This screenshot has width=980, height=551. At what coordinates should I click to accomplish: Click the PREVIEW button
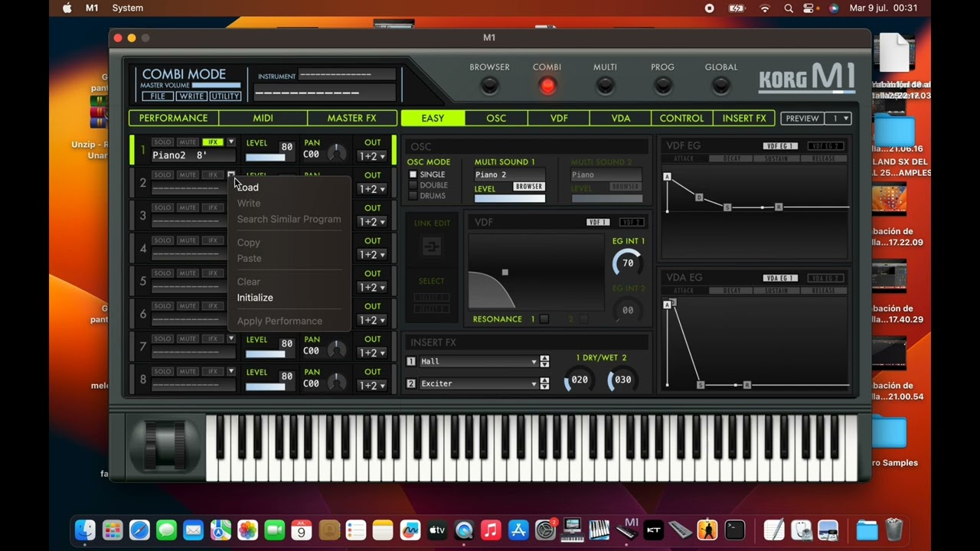click(802, 119)
